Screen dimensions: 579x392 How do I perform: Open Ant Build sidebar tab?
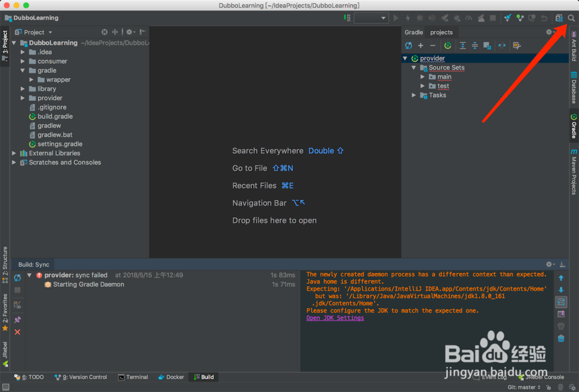tap(574, 46)
